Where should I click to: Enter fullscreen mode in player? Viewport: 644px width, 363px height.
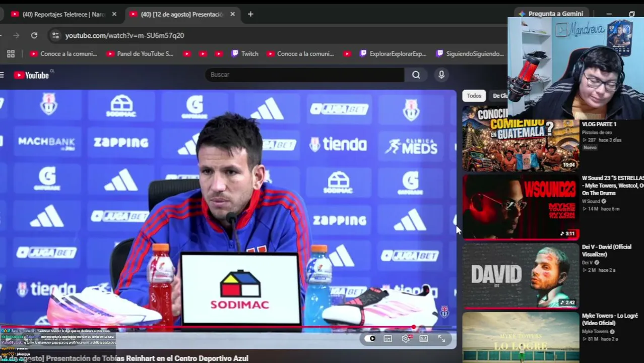(x=441, y=339)
